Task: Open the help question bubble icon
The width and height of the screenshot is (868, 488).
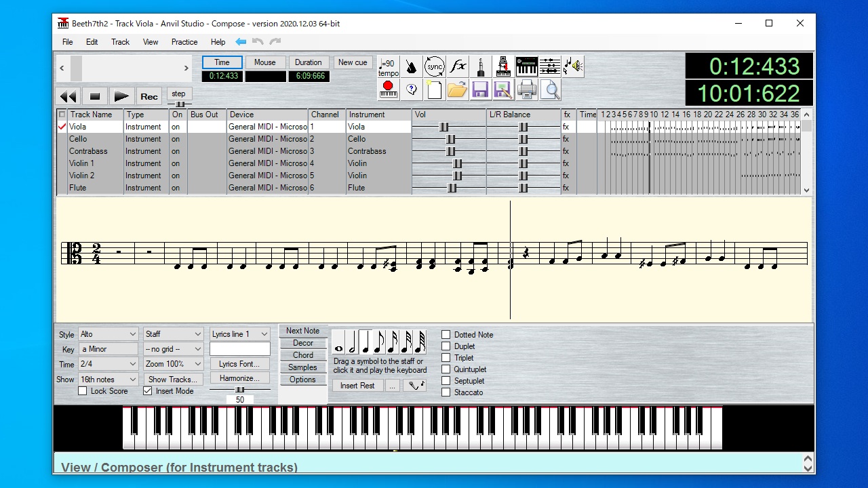Action: coord(411,89)
